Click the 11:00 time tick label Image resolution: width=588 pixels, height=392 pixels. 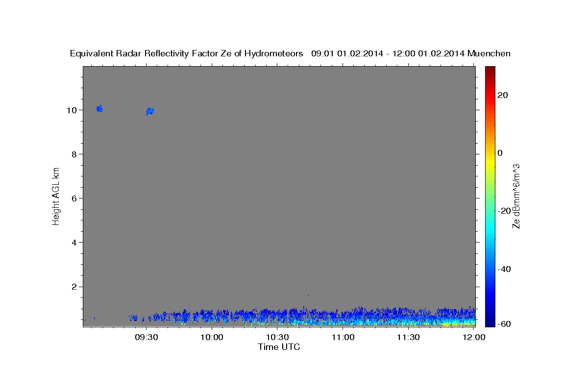[343, 337]
